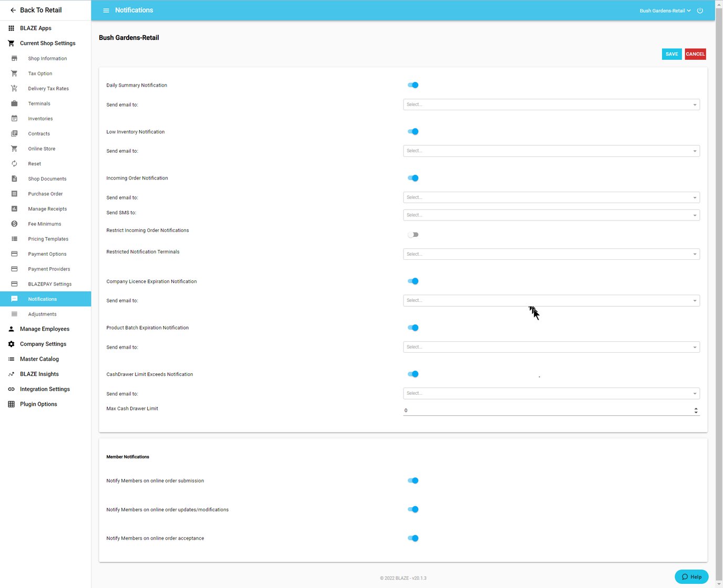
Task: Open the hamburger menu in the top bar
Action: pyautogui.click(x=106, y=10)
